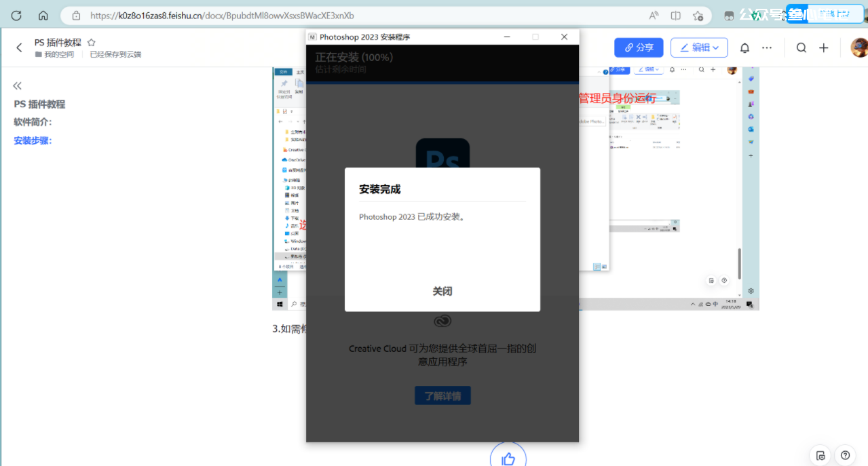This screenshot has height=466, width=868.
Task: Click the read aloud icon in address bar
Action: pyautogui.click(x=654, y=15)
